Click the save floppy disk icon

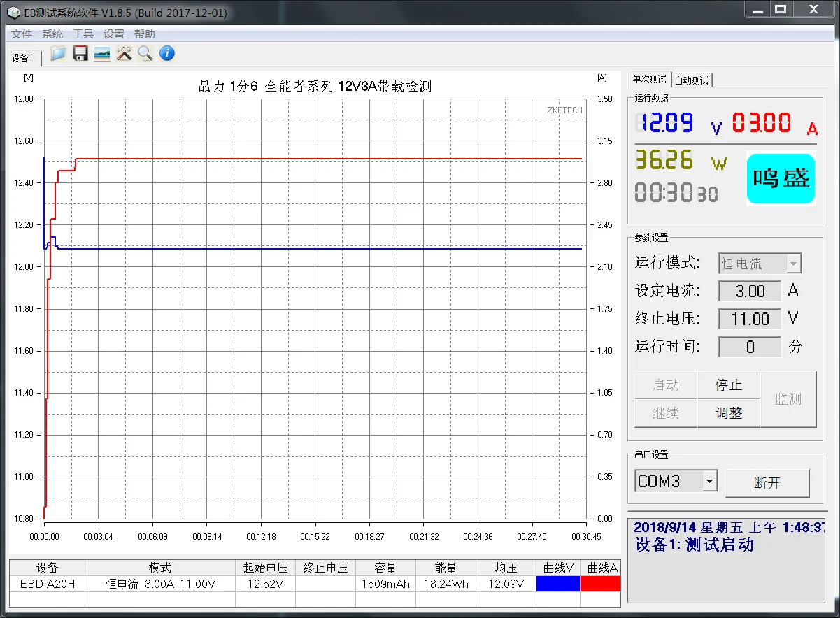[x=80, y=54]
